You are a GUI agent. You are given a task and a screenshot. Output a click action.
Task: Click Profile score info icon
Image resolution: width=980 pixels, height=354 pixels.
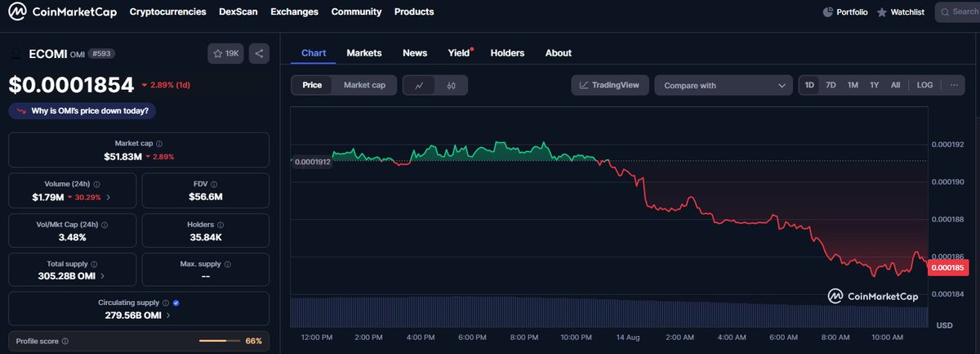65,341
